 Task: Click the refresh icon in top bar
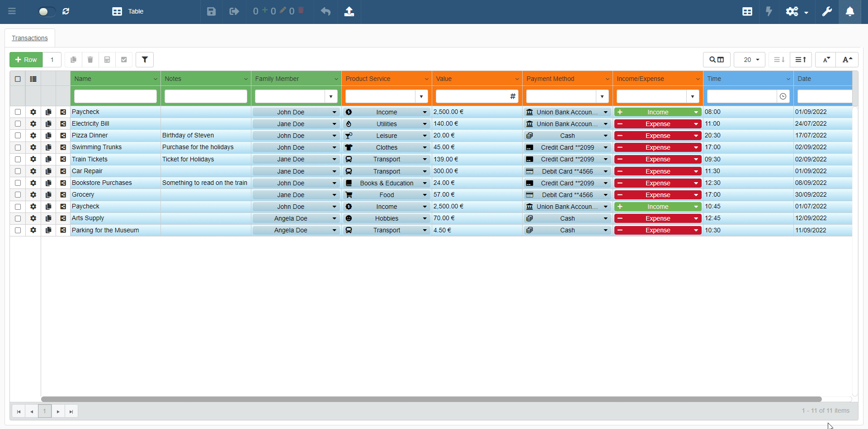[66, 11]
